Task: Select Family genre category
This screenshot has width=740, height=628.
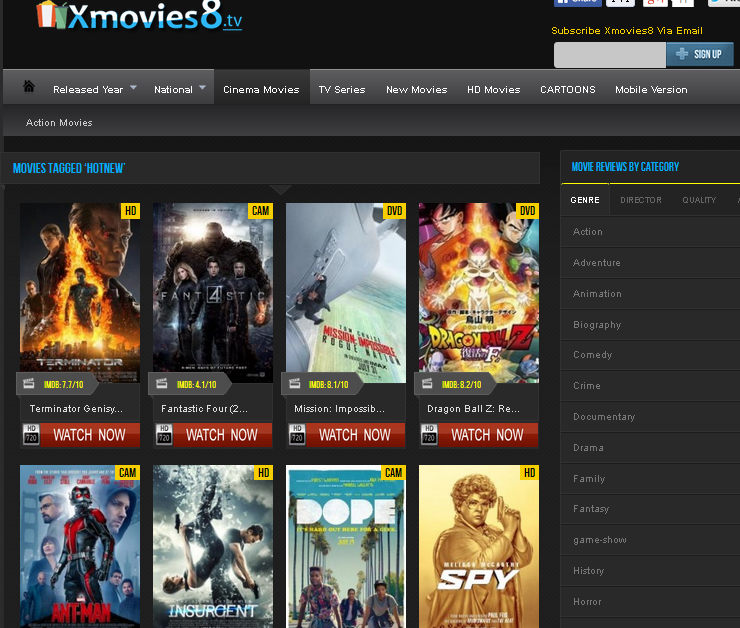Action: click(589, 478)
